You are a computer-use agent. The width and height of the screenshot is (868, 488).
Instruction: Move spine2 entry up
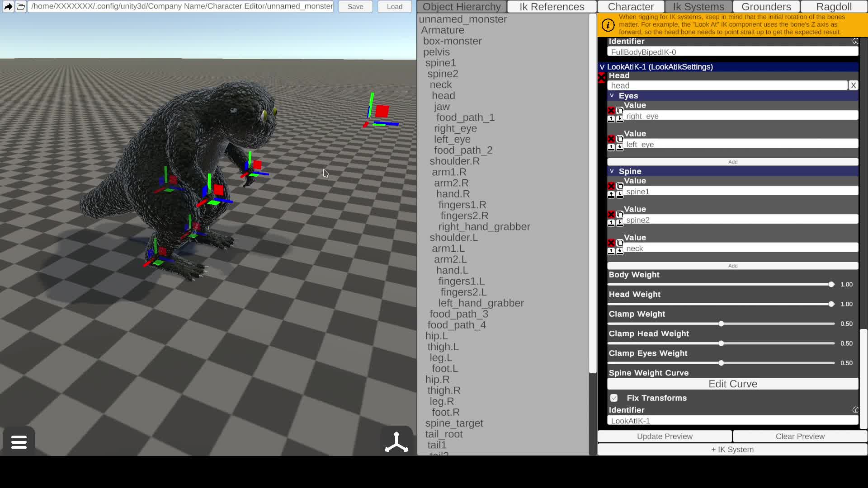(611, 222)
